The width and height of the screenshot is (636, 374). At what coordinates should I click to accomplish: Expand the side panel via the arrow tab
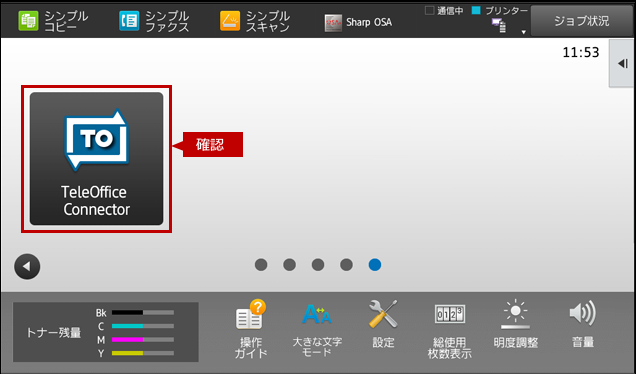[622, 63]
